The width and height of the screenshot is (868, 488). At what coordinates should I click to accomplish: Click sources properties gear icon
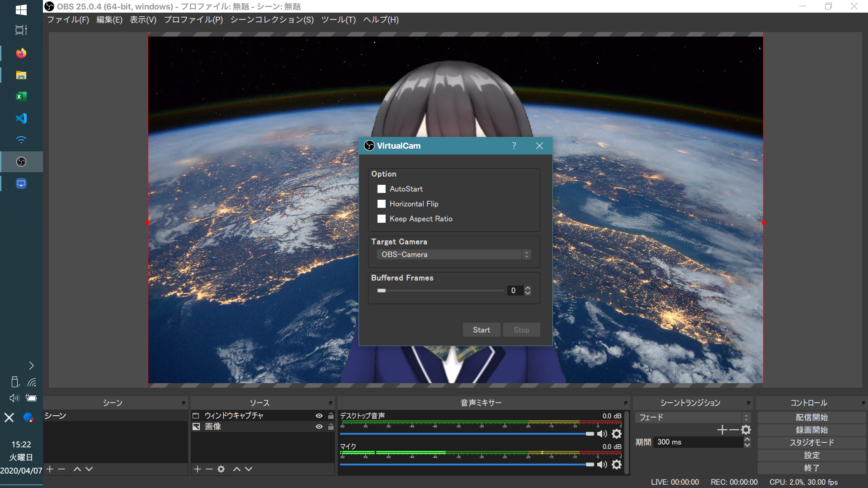click(221, 469)
